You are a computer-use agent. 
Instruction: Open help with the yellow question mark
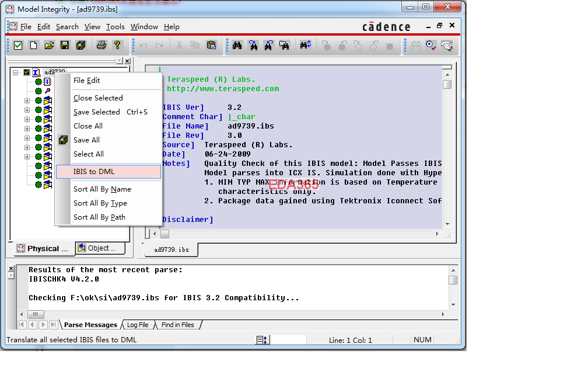pos(117,46)
